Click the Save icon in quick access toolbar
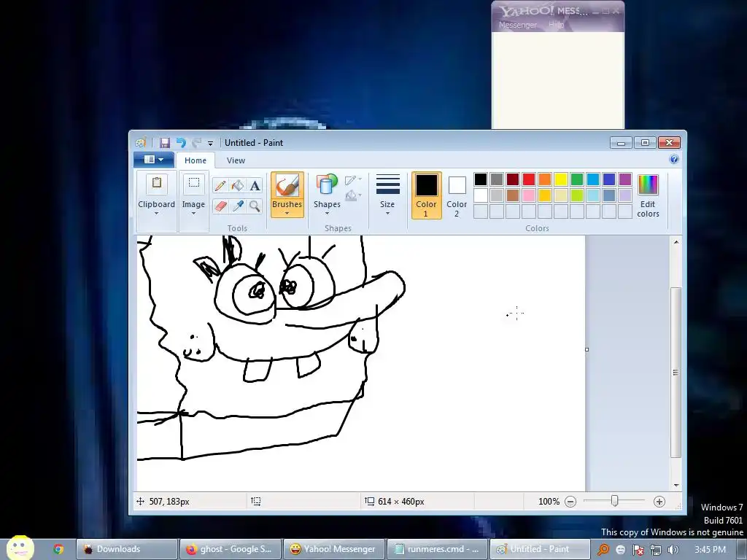 coord(165,143)
